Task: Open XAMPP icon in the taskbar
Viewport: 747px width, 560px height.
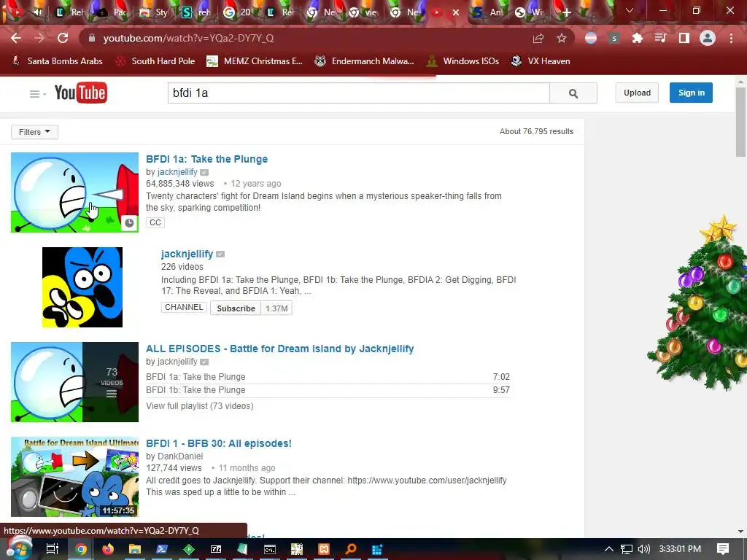Action: [324, 549]
